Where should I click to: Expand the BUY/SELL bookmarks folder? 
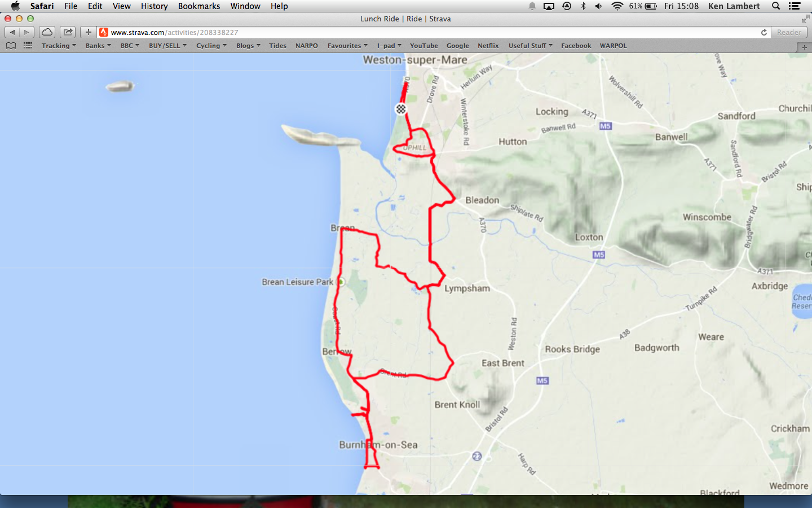pyautogui.click(x=167, y=46)
